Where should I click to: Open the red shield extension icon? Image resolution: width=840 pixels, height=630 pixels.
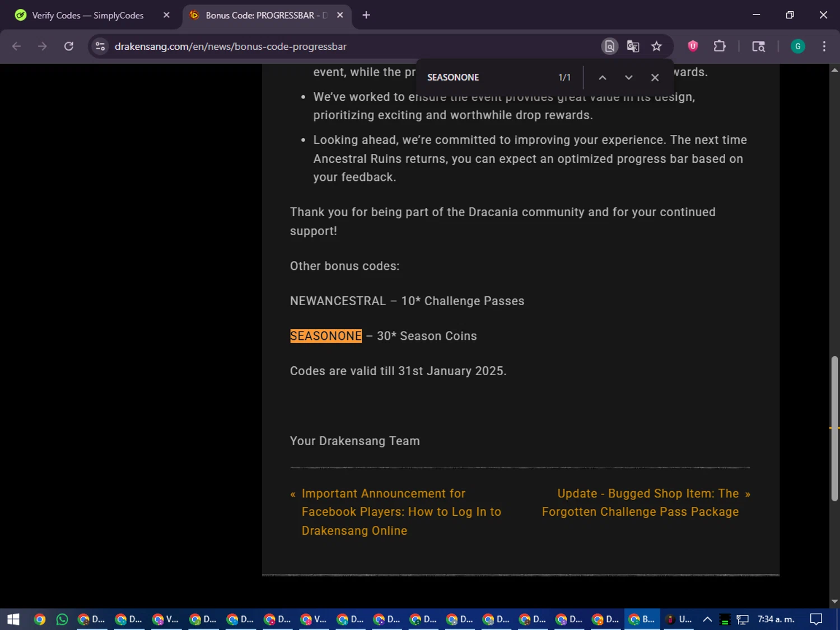(x=693, y=46)
